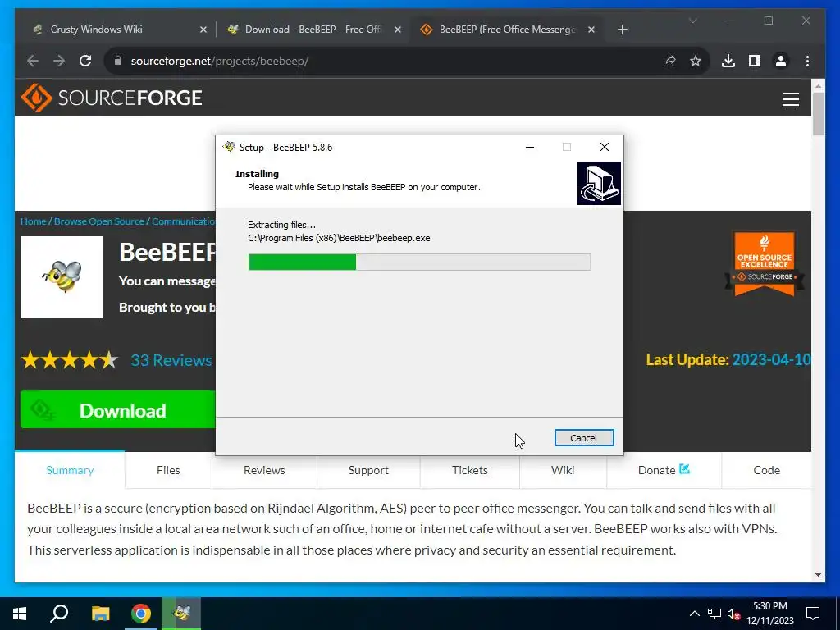Click Open Source Excellence badge
840x630 pixels.
765,264
